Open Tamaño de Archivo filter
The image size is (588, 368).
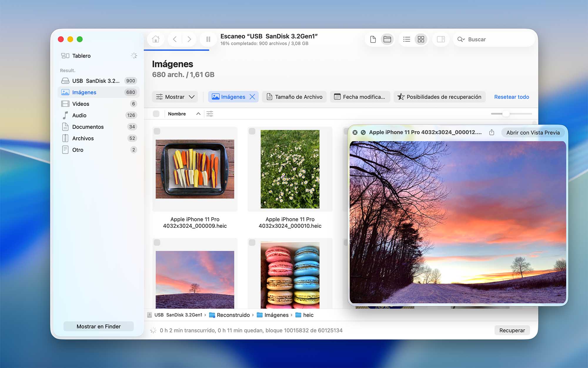click(x=294, y=97)
